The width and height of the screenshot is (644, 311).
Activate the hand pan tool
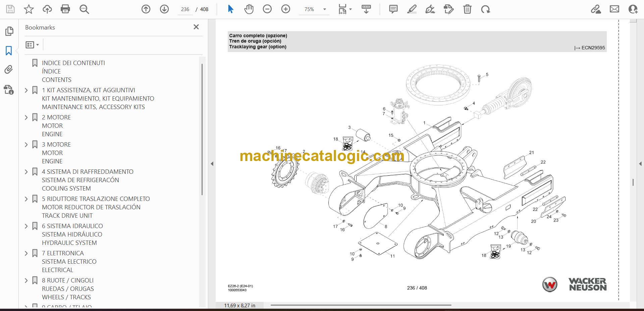[x=249, y=9]
